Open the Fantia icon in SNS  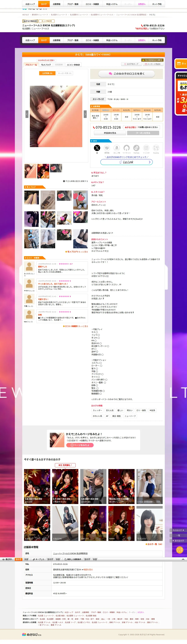click(x=156, y=148)
